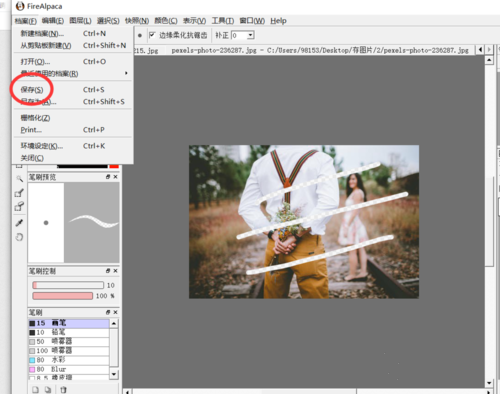Expand the recently used files submenu

[x=72, y=73]
